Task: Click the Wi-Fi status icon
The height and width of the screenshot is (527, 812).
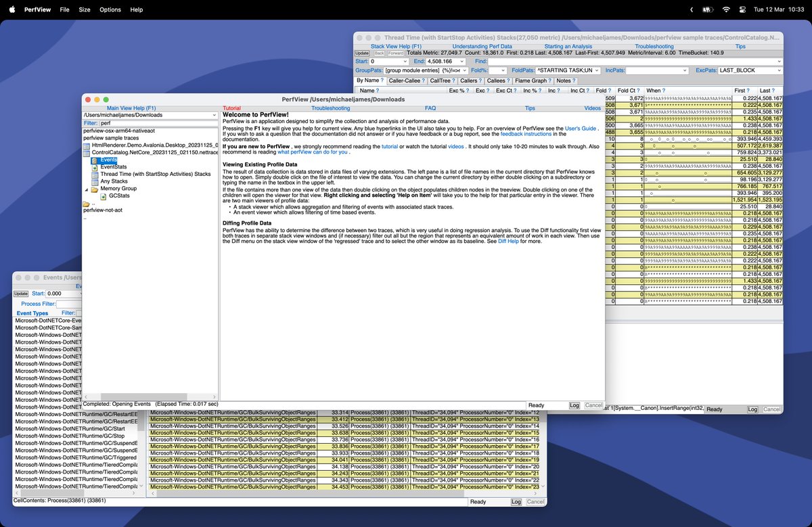Action: tap(725, 9)
